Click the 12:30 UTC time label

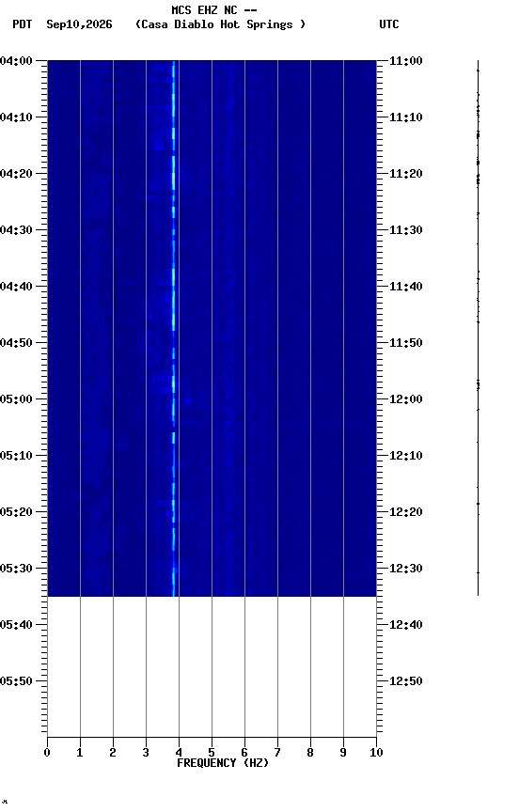pos(406,569)
